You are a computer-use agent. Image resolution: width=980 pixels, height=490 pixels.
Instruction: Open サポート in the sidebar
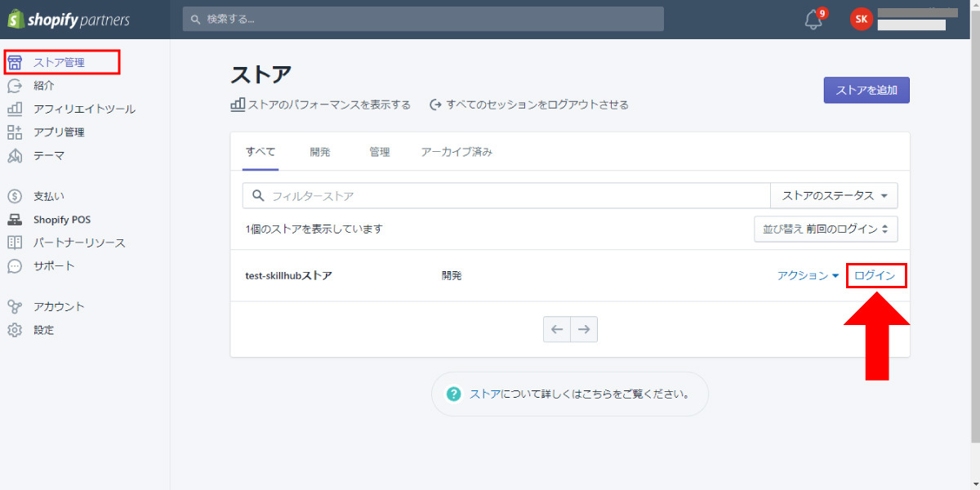pos(54,266)
